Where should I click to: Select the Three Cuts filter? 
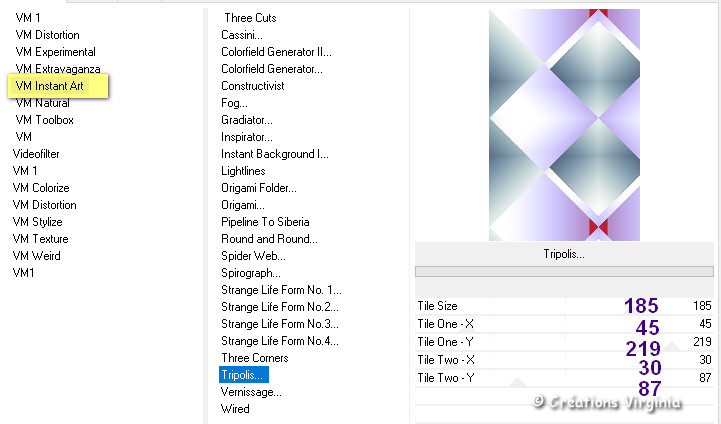tap(250, 18)
